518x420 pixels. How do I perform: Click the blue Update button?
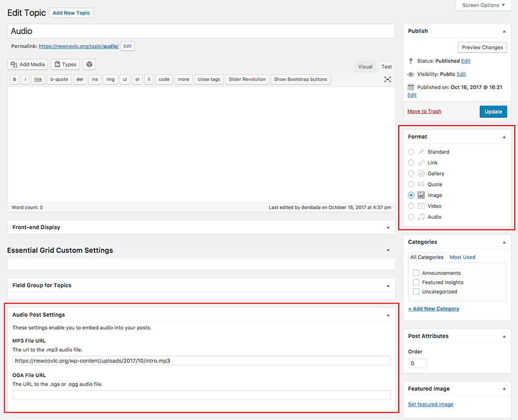[493, 112]
